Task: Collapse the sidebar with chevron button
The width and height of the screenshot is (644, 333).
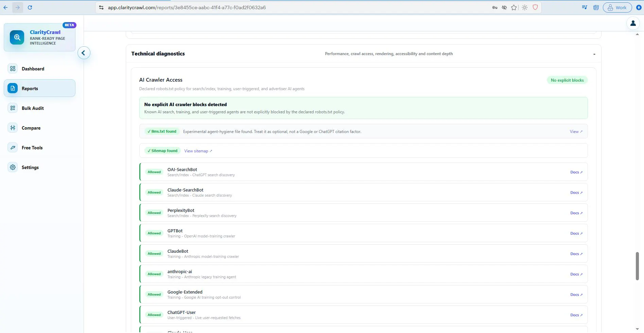Action: coord(84,53)
